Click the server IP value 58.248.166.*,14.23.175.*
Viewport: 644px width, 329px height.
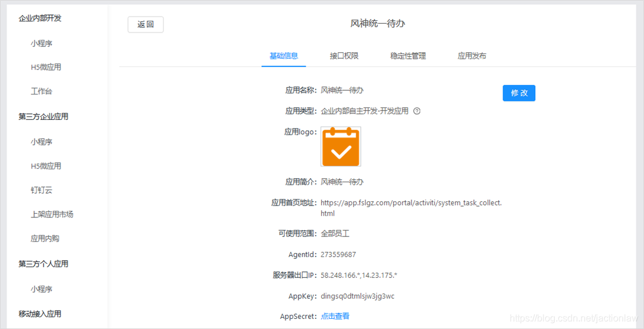[359, 276]
